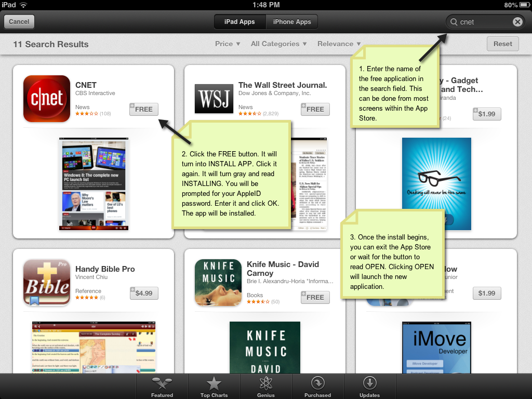Expand the Price filter dropdown

[228, 44]
